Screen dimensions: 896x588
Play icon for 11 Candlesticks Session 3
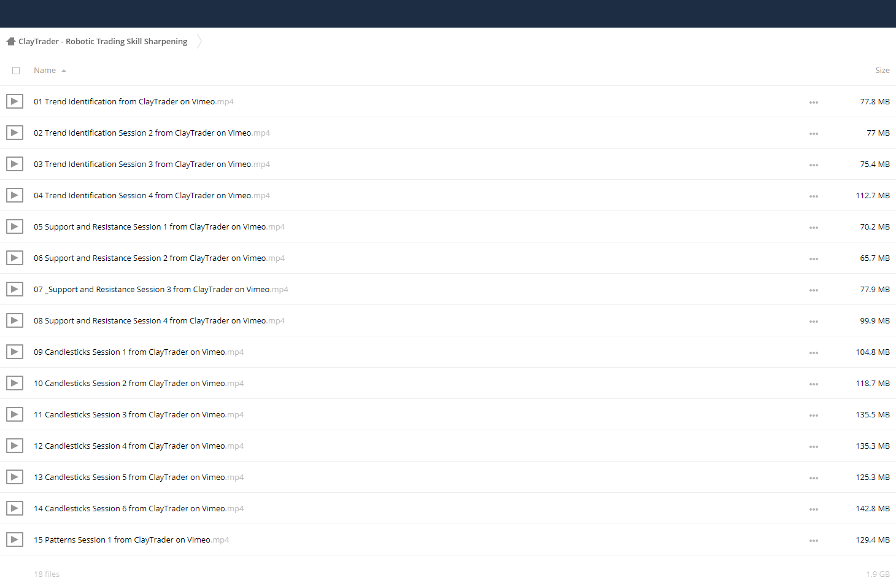(15, 414)
